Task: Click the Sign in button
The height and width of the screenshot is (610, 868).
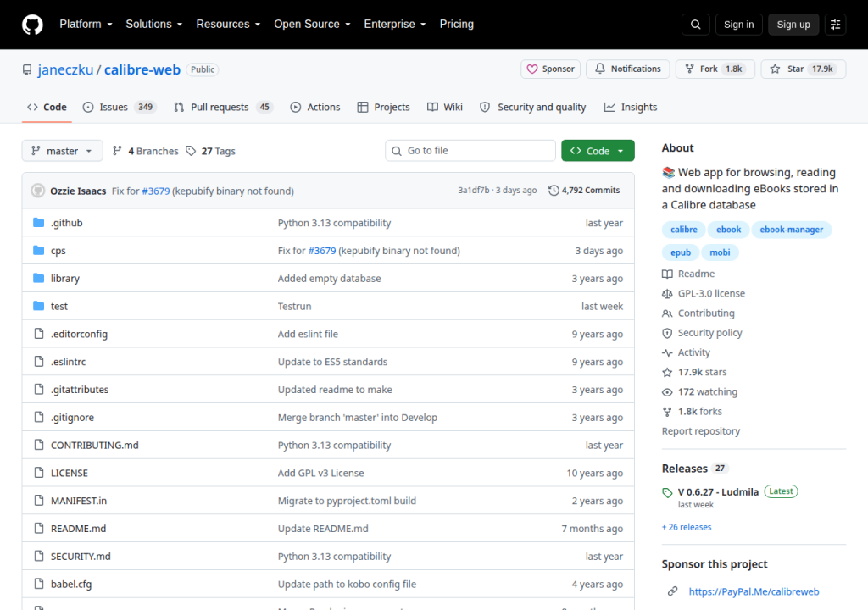Action: point(738,25)
